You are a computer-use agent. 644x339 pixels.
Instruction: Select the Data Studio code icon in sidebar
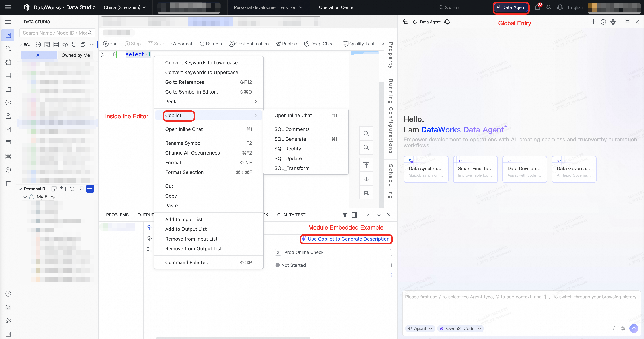point(8,35)
